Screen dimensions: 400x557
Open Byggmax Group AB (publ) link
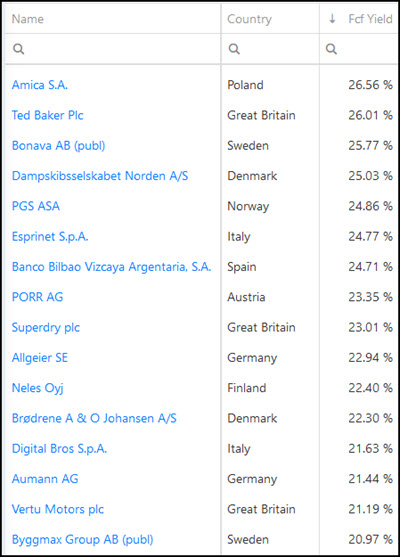tap(83, 540)
